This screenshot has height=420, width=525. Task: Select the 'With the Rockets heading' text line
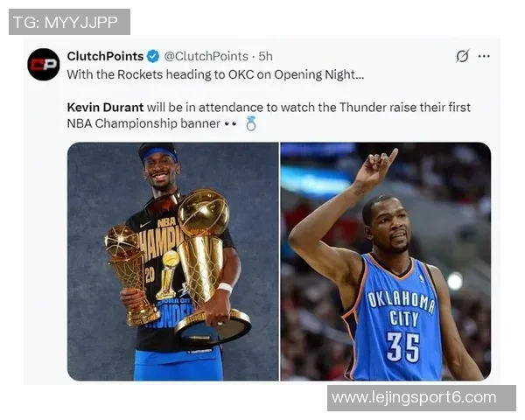[x=215, y=74]
